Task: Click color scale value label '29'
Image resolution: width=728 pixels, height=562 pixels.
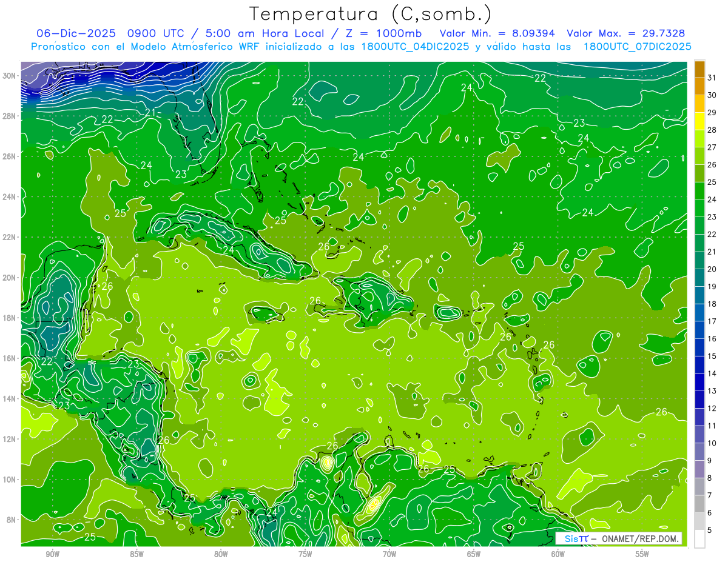Action: coord(712,113)
